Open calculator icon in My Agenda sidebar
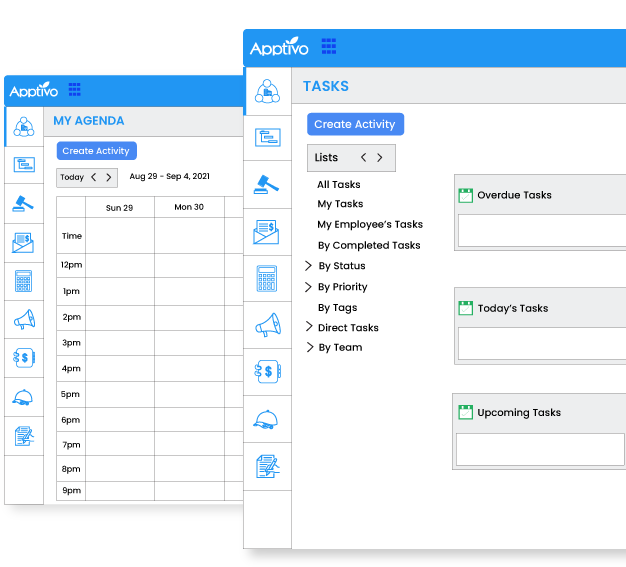Viewport: 626px width, 567px height. (24, 281)
